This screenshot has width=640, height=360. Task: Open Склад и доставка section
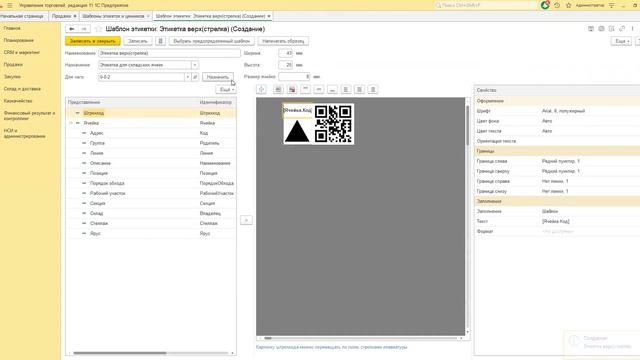coord(22,89)
